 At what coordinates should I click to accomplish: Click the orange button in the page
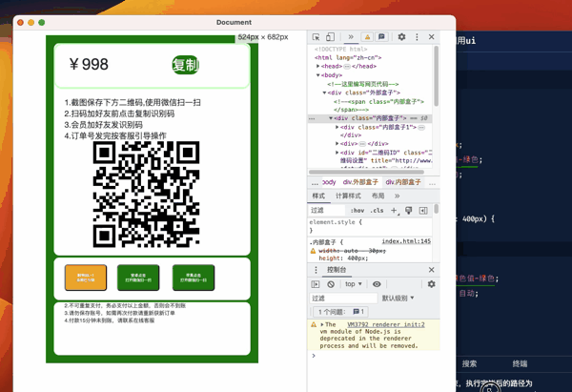coord(86,278)
